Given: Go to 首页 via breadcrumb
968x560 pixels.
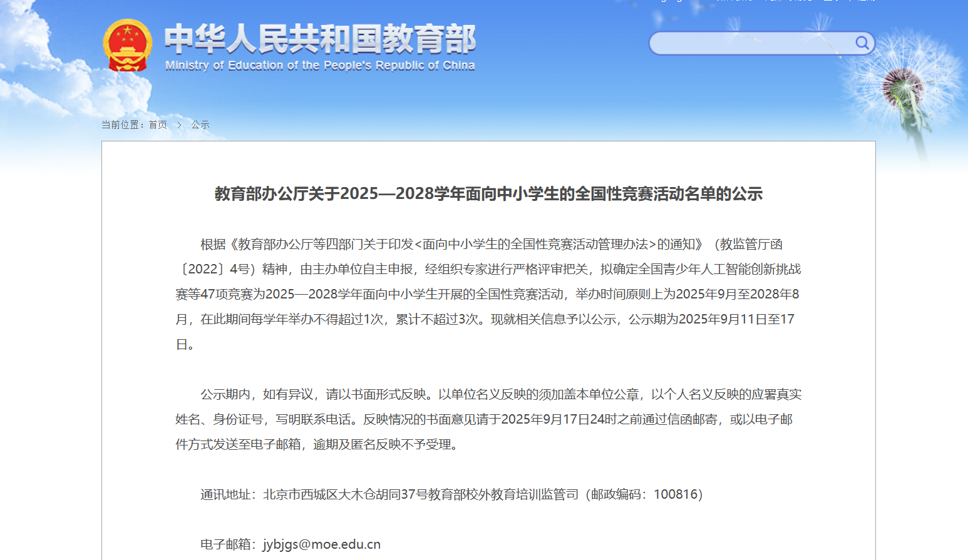Looking at the screenshot, I should point(158,125).
